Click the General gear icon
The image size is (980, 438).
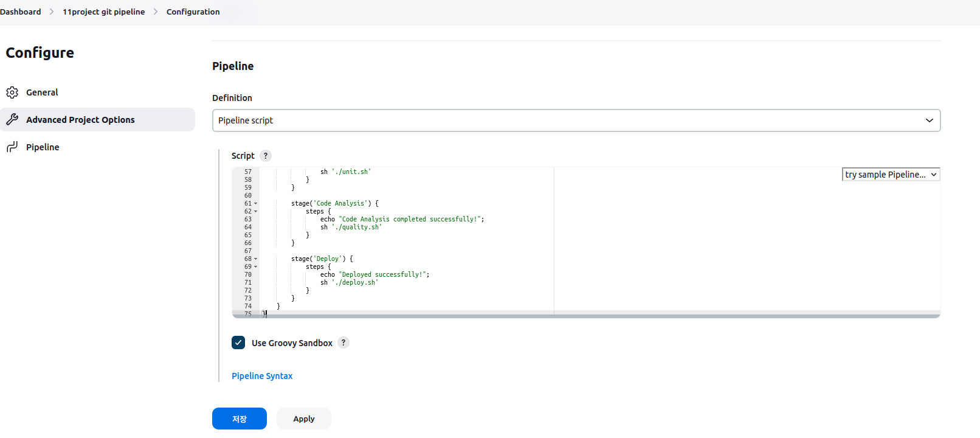12,92
